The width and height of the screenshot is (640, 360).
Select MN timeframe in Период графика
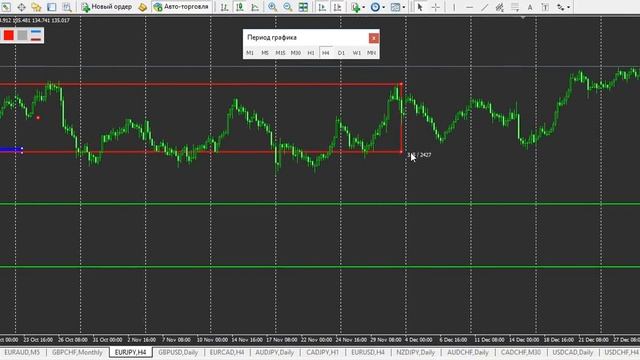(371, 53)
